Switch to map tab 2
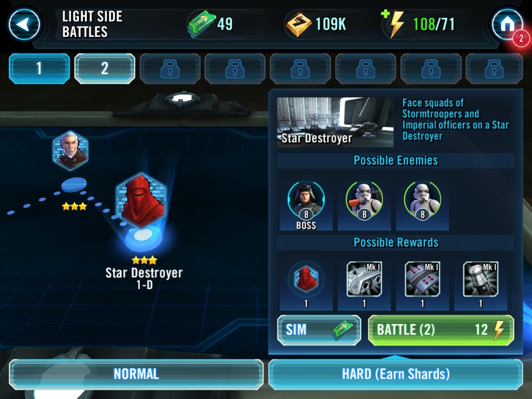The width and height of the screenshot is (532, 399). coord(104,69)
